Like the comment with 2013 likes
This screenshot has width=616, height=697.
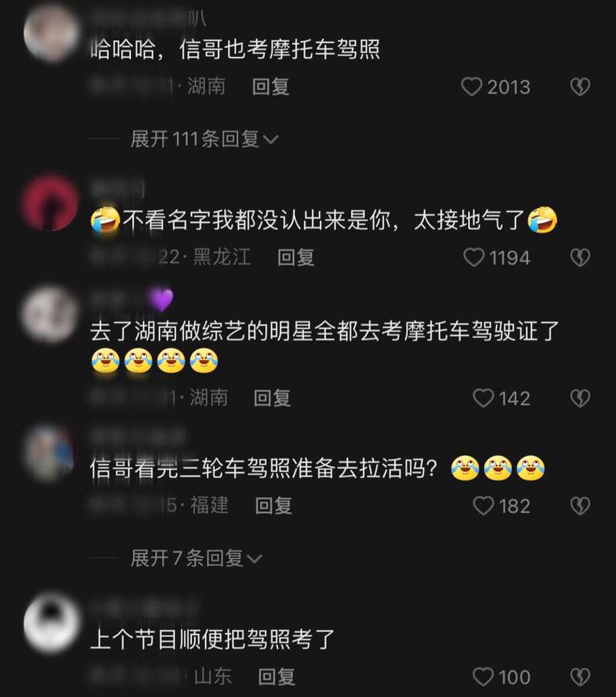tap(471, 87)
